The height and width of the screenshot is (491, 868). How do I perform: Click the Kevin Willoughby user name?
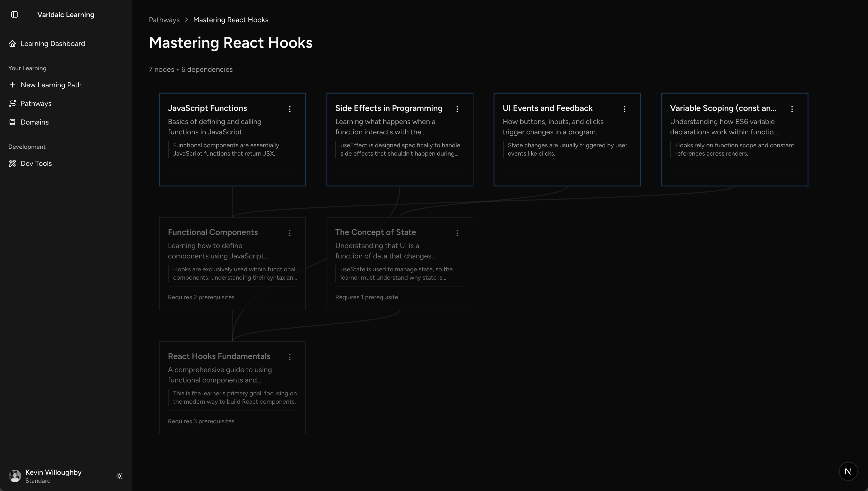53,472
